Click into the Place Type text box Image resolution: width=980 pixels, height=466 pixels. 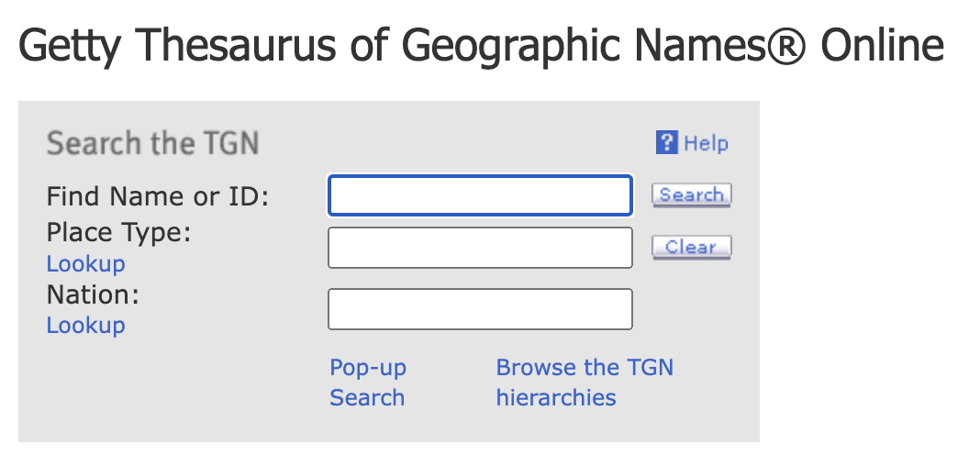[x=480, y=248]
